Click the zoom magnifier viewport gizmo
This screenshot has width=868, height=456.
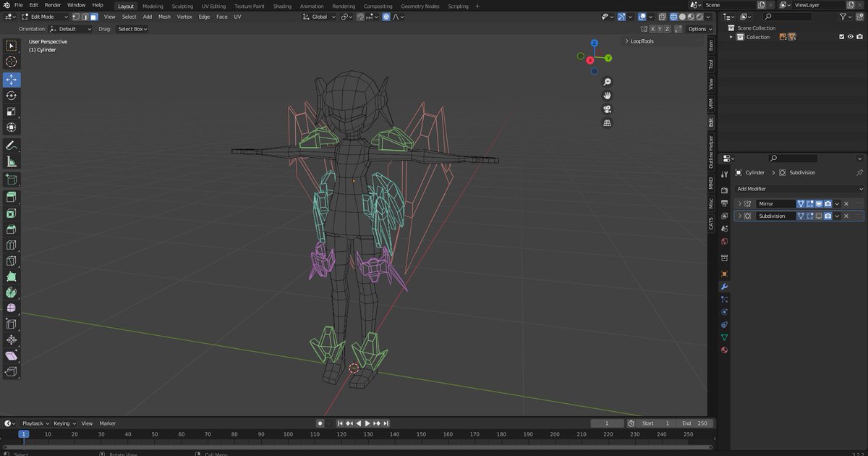click(607, 82)
